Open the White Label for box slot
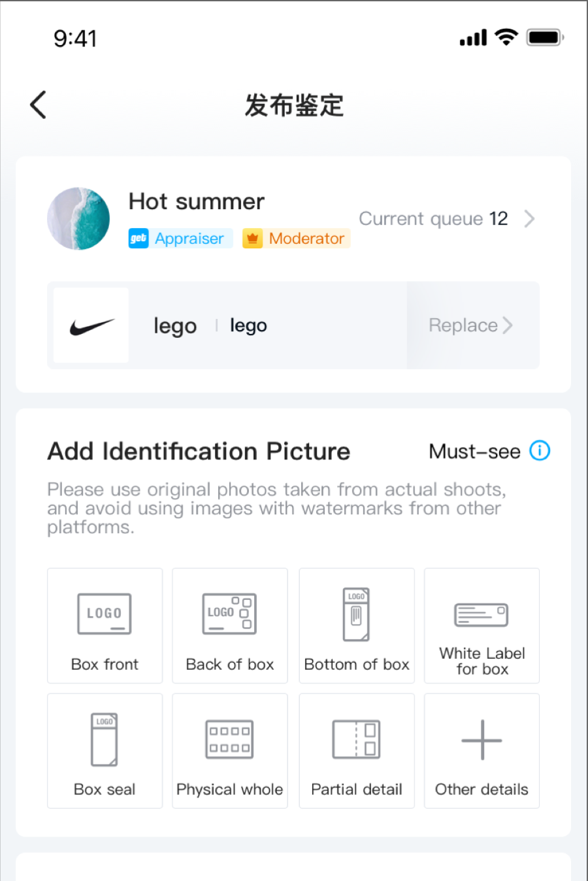588x881 pixels. click(482, 625)
